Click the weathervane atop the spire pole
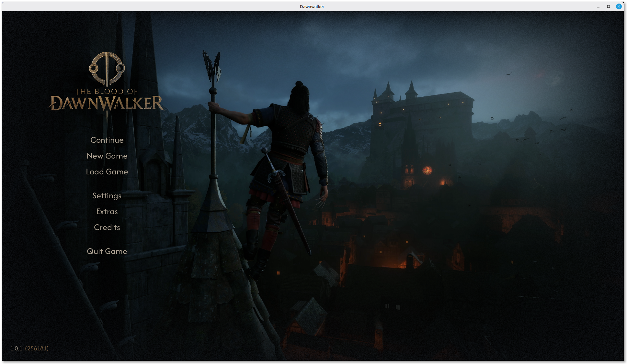 click(212, 66)
